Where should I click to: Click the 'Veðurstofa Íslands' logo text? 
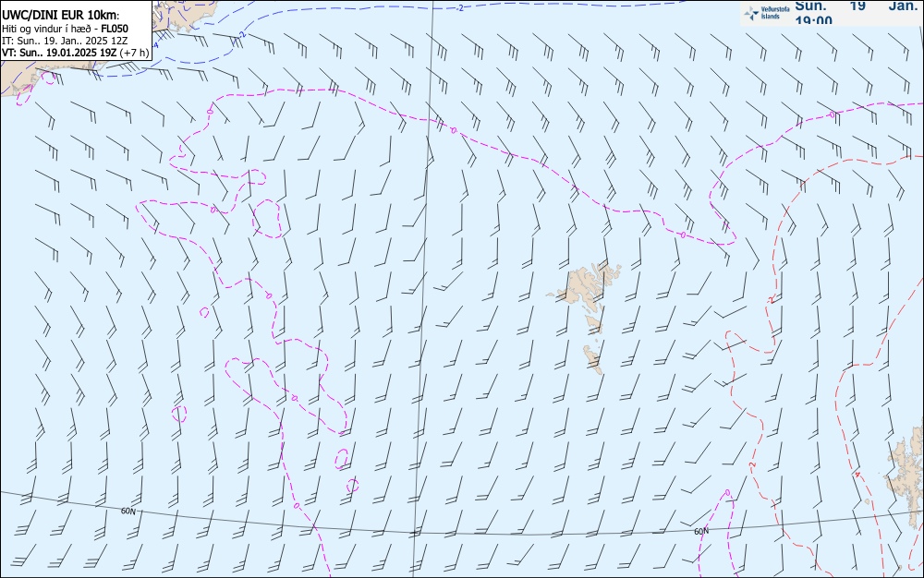(775, 13)
